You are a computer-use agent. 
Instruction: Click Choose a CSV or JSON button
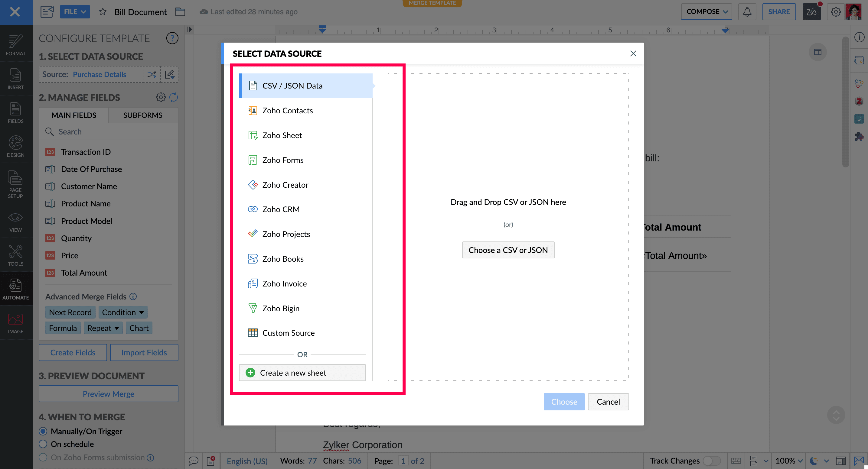[x=508, y=250]
